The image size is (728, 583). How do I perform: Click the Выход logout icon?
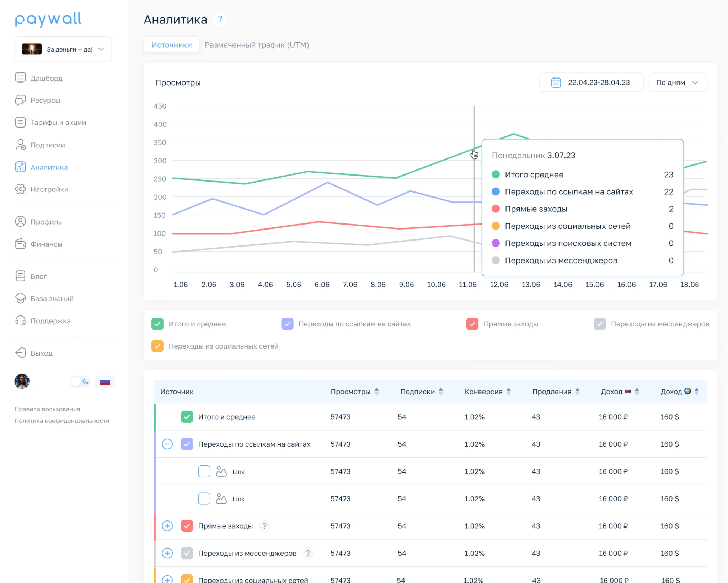click(20, 353)
